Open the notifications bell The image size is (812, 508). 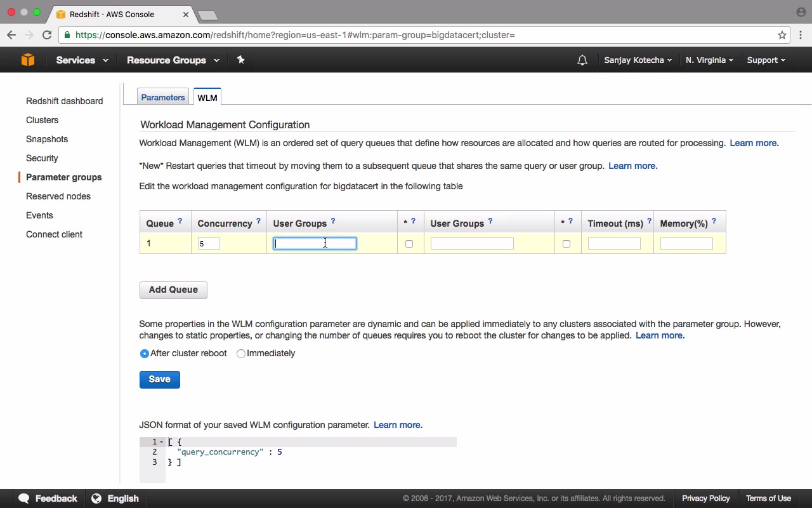tap(582, 60)
